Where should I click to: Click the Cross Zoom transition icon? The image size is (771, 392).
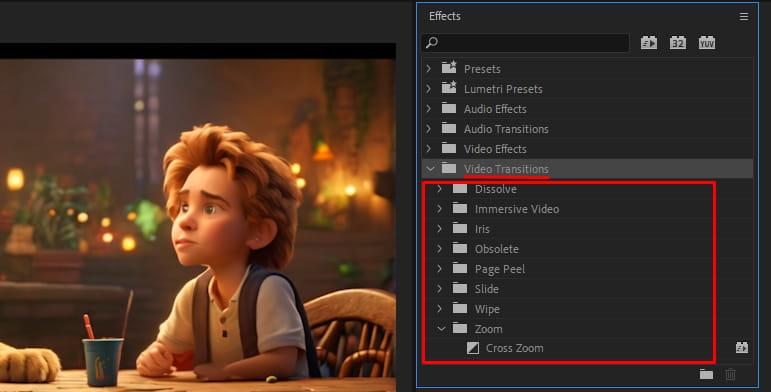473,348
